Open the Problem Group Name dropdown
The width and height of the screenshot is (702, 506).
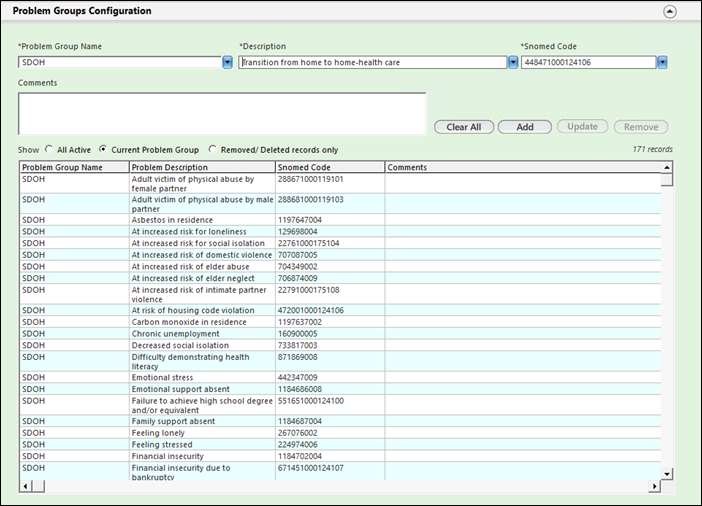click(227, 62)
